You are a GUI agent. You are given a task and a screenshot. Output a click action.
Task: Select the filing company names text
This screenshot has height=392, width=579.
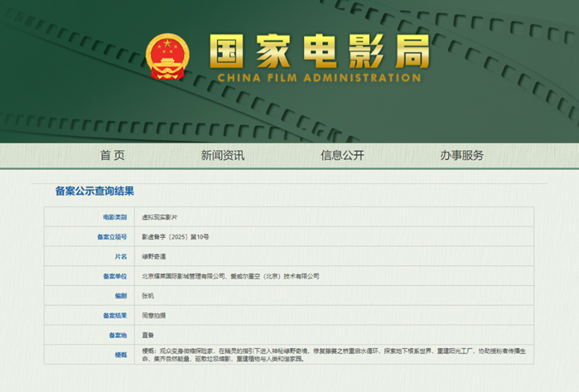click(x=231, y=276)
